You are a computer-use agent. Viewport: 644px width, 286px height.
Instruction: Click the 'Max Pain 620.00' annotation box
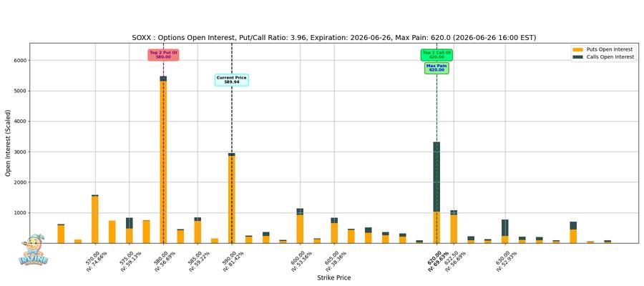coord(436,68)
